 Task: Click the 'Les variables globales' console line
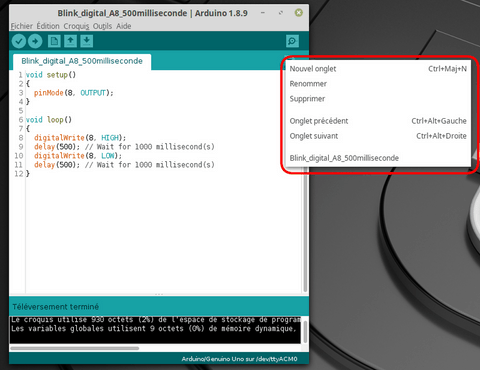click(154, 329)
